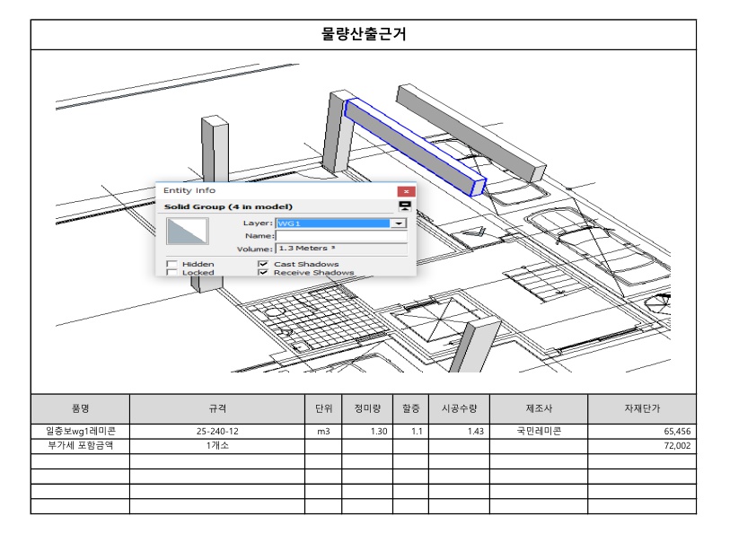Toggle the Locked checkbox
Image resolution: width=756 pixels, height=534 pixels.
(171, 272)
